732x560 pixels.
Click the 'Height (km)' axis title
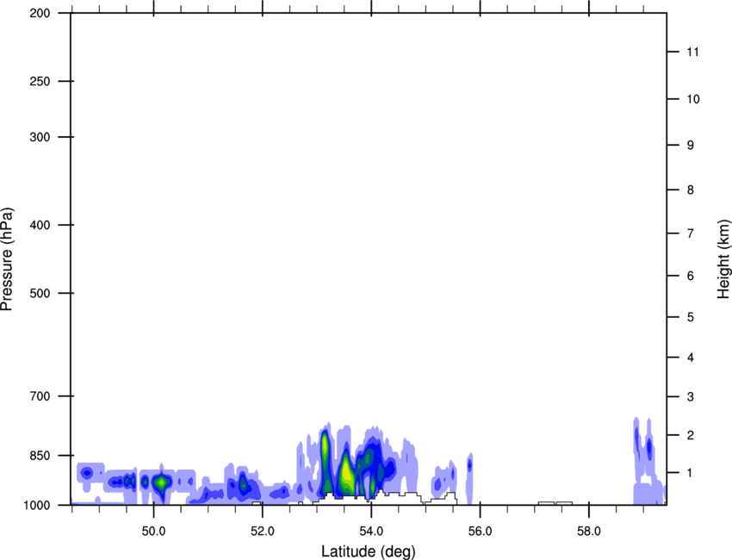click(723, 259)
